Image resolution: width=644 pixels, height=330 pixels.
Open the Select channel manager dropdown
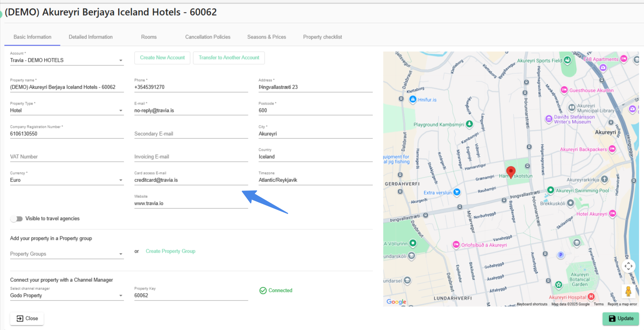click(67, 295)
